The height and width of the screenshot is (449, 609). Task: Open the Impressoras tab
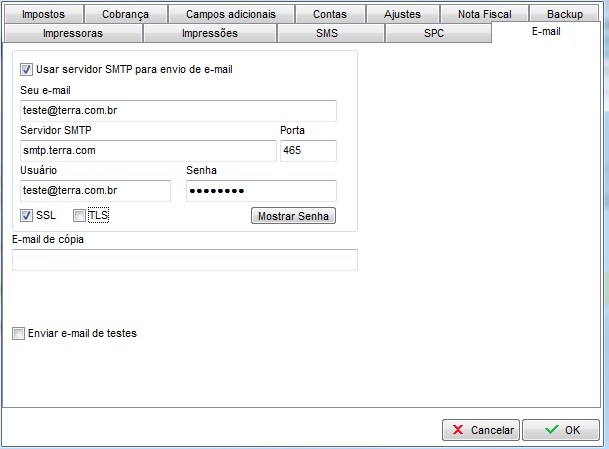click(73, 33)
